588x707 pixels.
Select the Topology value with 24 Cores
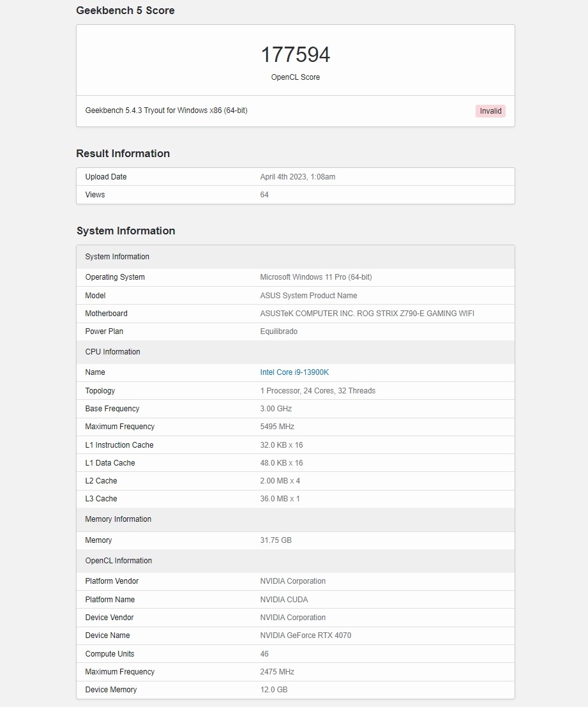click(x=318, y=390)
